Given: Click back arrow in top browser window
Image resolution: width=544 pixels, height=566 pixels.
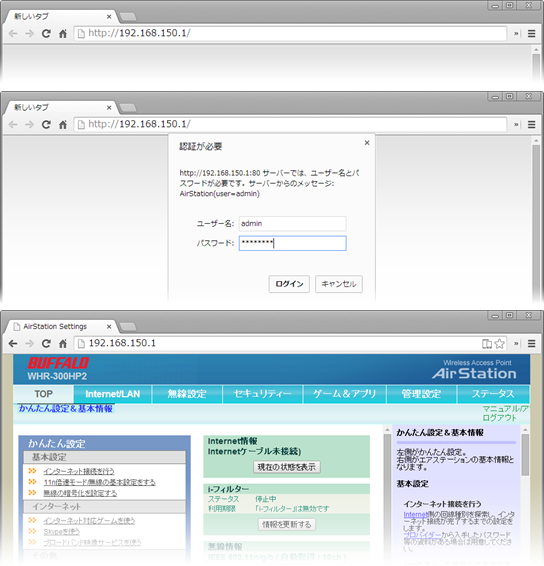Looking at the screenshot, I should [x=13, y=34].
